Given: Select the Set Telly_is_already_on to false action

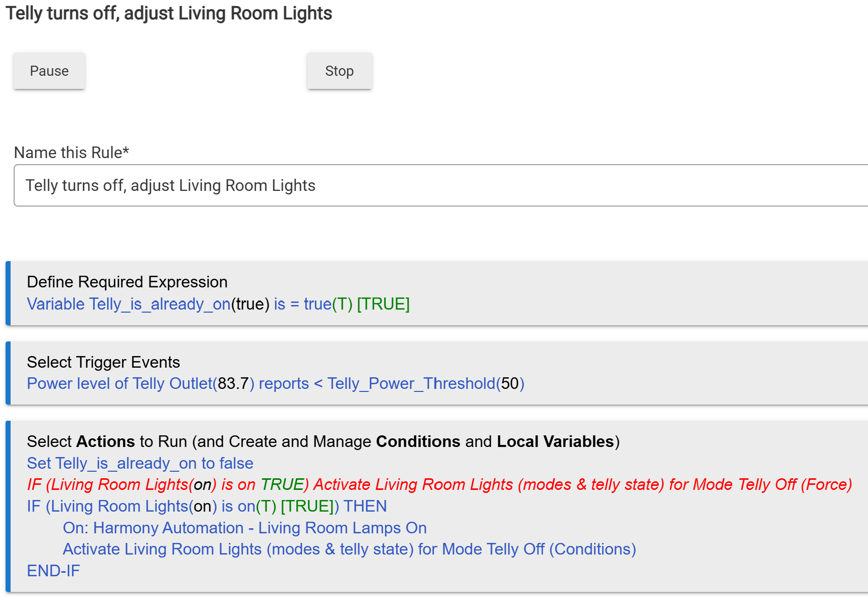Looking at the screenshot, I should point(140,463).
